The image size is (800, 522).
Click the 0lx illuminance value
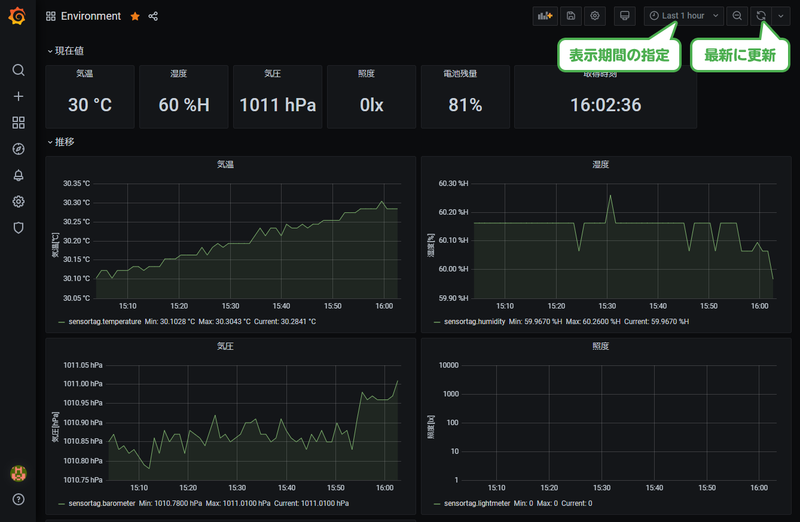pyautogui.click(x=371, y=105)
